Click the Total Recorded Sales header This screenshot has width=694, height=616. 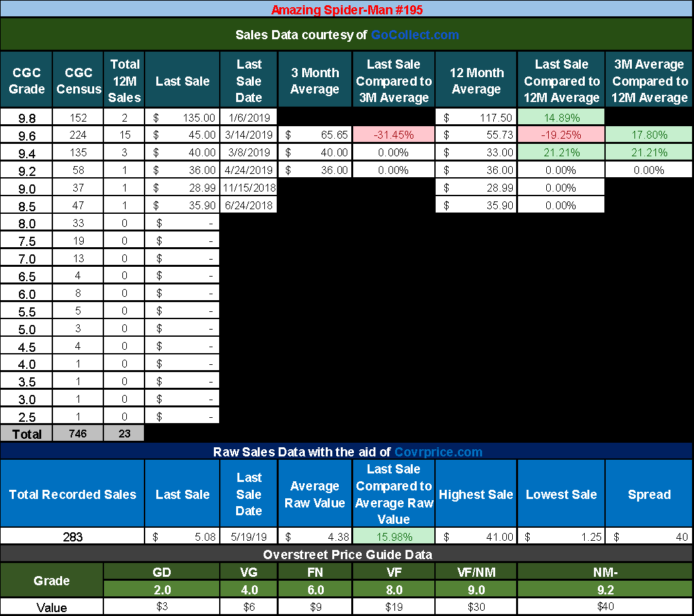pyautogui.click(x=73, y=494)
